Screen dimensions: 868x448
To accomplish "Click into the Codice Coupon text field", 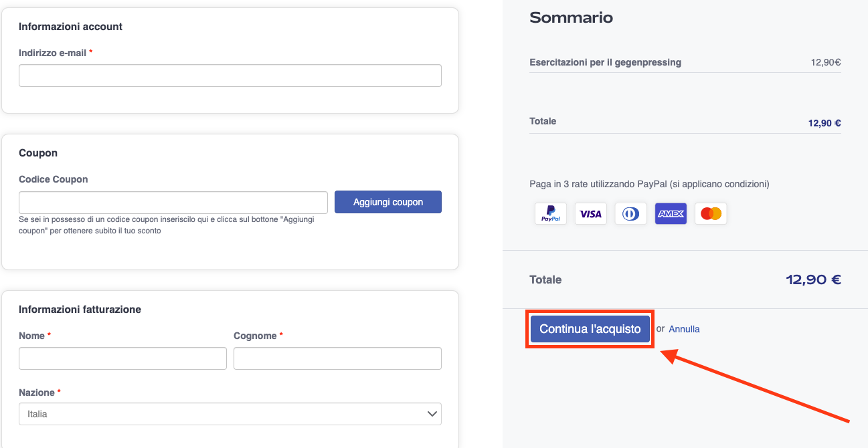I will click(x=173, y=202).
